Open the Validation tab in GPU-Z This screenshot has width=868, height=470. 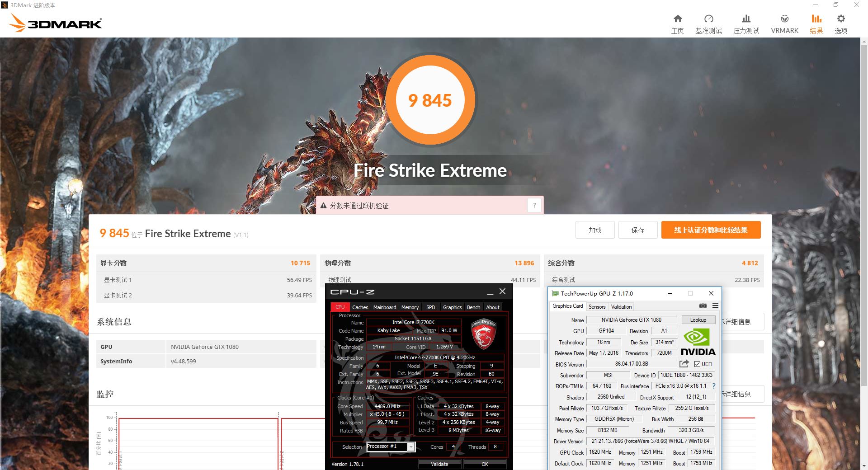621,306
